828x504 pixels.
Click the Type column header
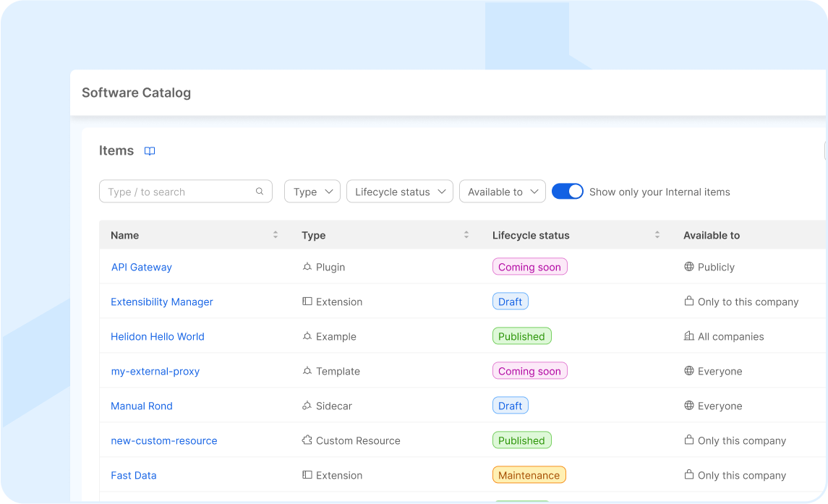(x=314, y=236)
